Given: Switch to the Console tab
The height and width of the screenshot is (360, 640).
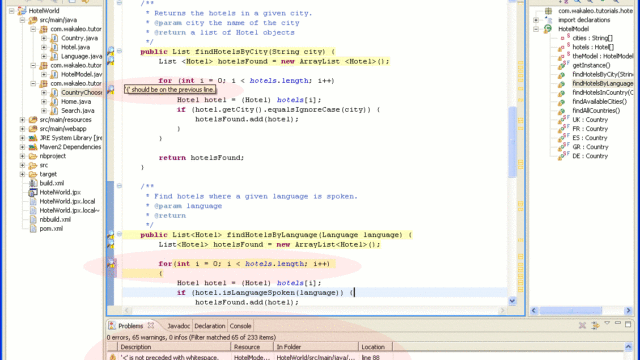Looking at the screenshot, I should [x=240, y=326].
